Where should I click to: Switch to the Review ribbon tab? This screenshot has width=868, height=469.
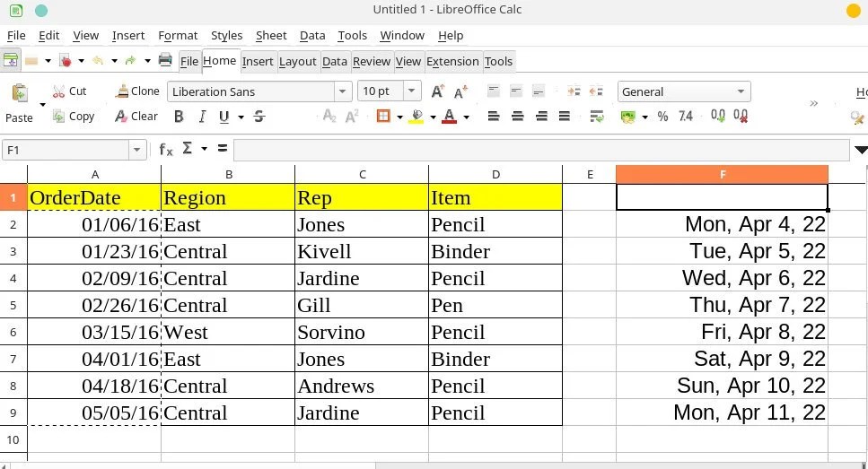(372, 61)
